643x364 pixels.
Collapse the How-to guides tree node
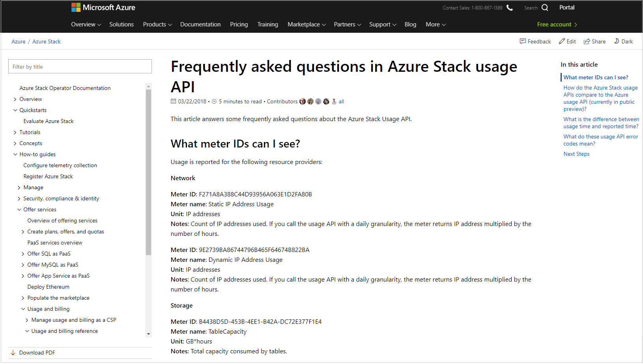point(15,154)
